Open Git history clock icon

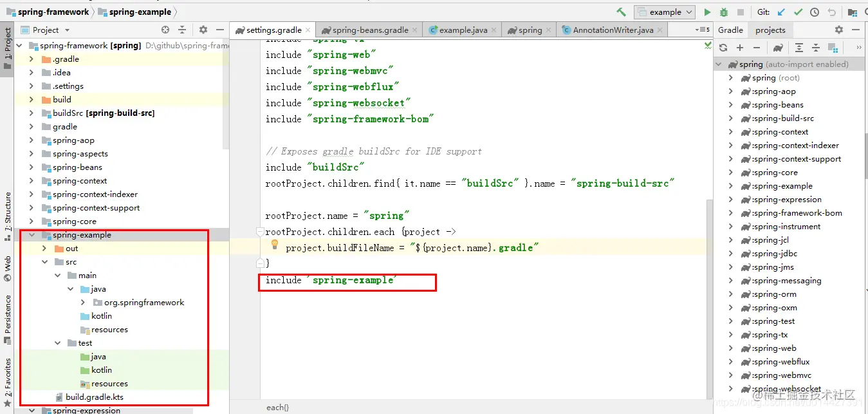[x=815, y=12]
